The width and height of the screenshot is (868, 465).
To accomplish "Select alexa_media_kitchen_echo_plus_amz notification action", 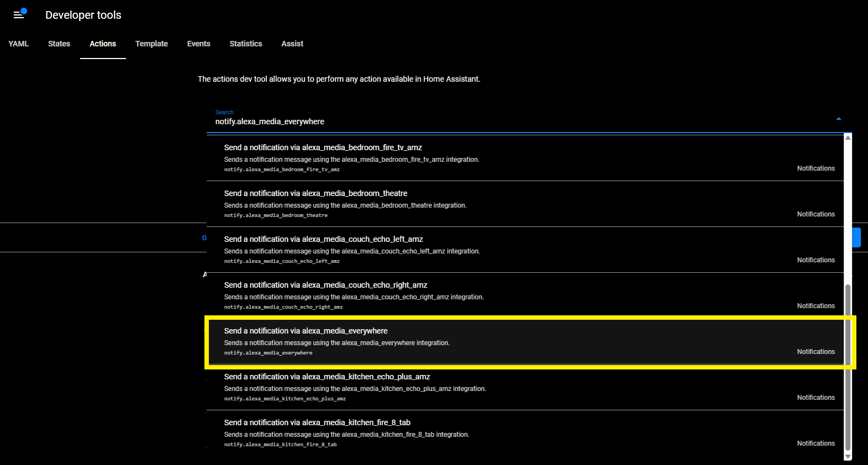I will [x=525, y=387].
